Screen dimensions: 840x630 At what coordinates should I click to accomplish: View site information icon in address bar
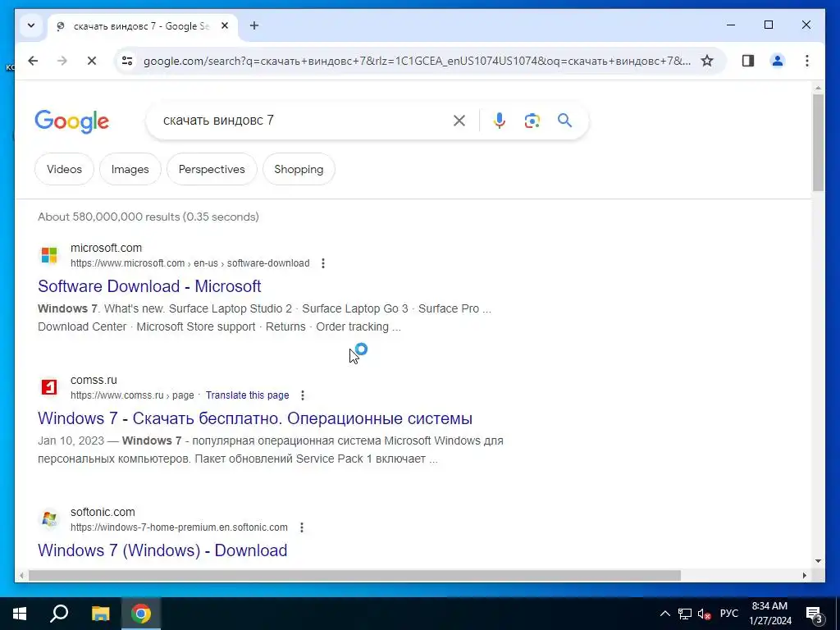[x=127, y=61]
